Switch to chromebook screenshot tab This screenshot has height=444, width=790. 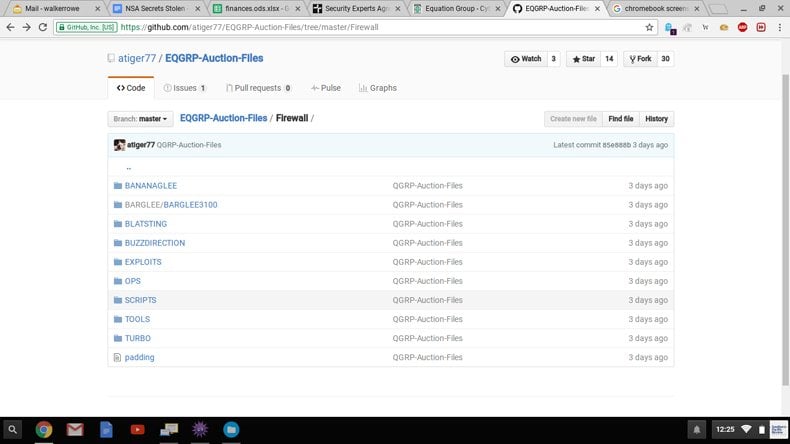[x=655, y=9]
